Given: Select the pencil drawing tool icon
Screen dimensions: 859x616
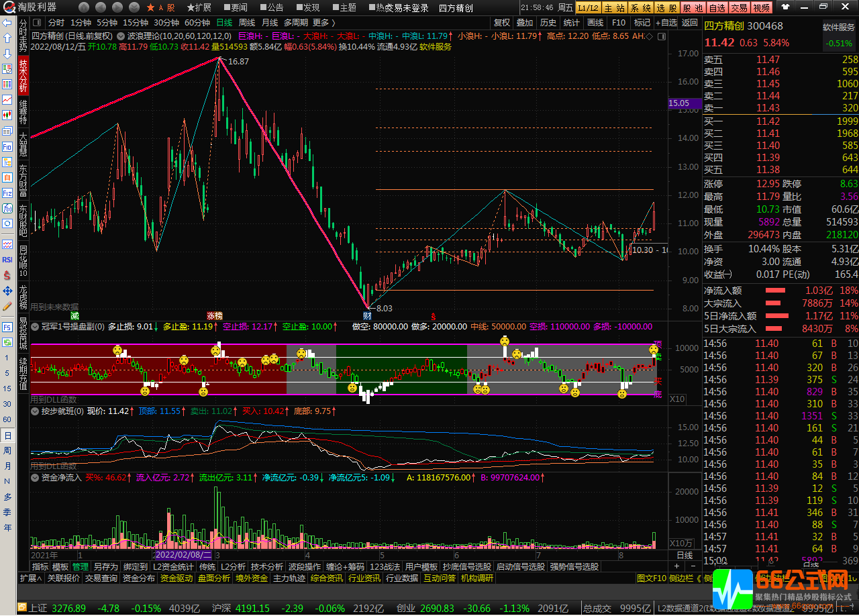Looking at the screenshot, I should [x=7, y=306].
